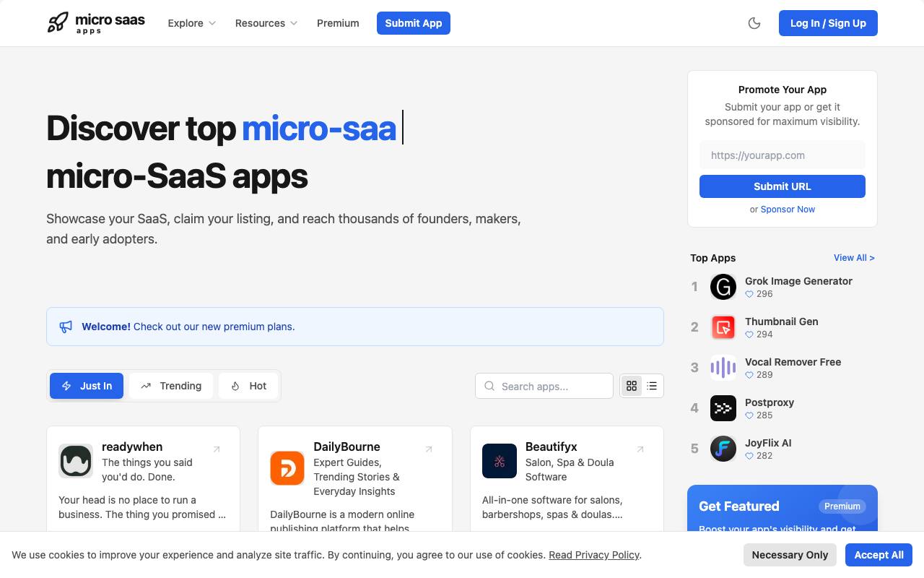Click the Promote Your App heading
This screenshot has height=578, width=924.
click(783, 90)
